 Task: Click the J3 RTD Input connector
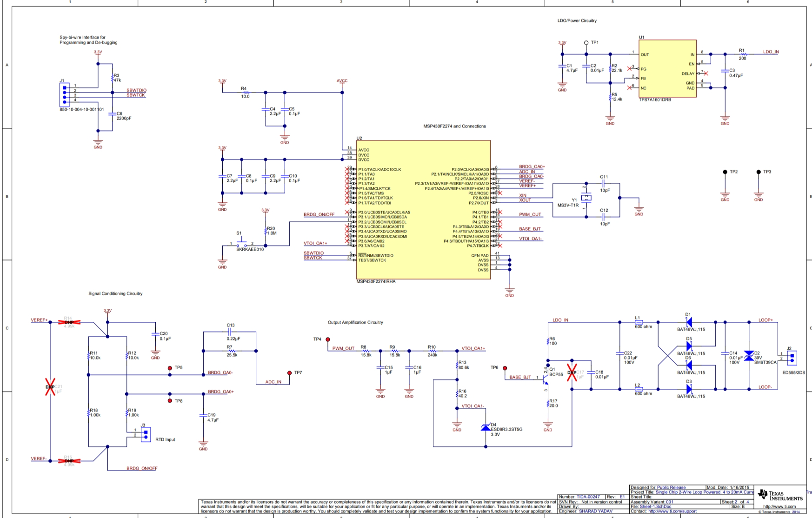(x=146, y=434)
